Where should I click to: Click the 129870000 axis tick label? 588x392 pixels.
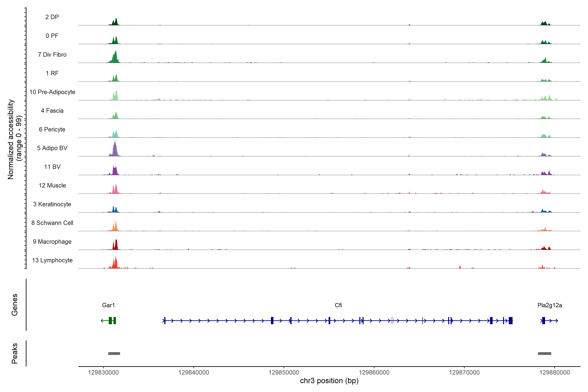(x=464, y=372)
